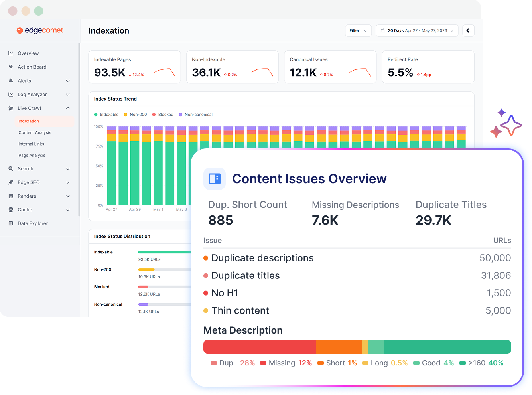Toggle Non-canonical series in chart legend
Image resolution: width=532 pixels, height=395 pixels.
pos(195,115)
